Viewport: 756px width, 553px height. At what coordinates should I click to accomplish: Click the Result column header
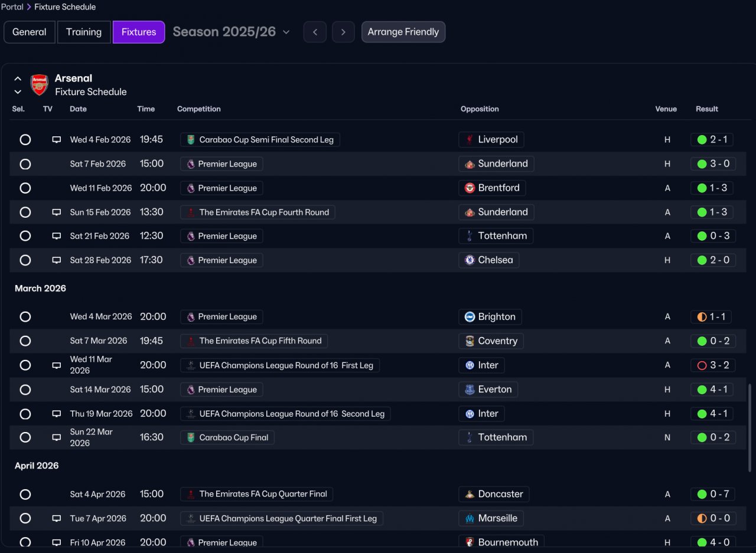click(x=707, y=109)
